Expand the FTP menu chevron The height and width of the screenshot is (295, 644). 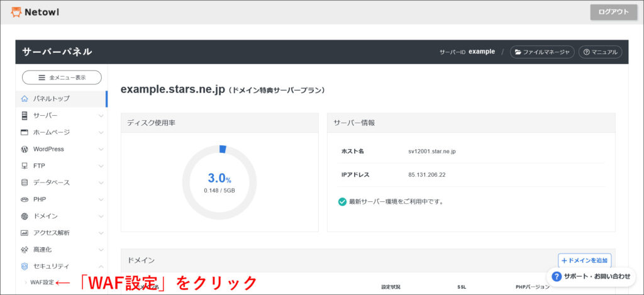point(101,166)
